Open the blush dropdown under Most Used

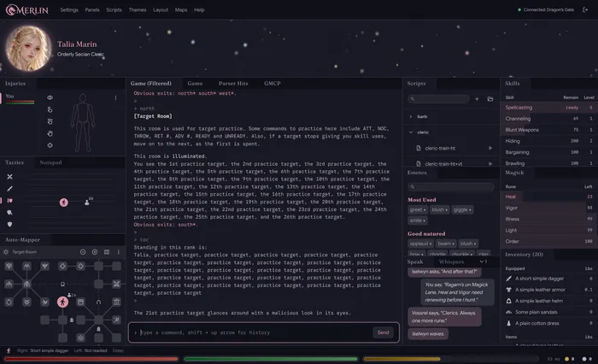pyautogui.click(x=439, y=210)
